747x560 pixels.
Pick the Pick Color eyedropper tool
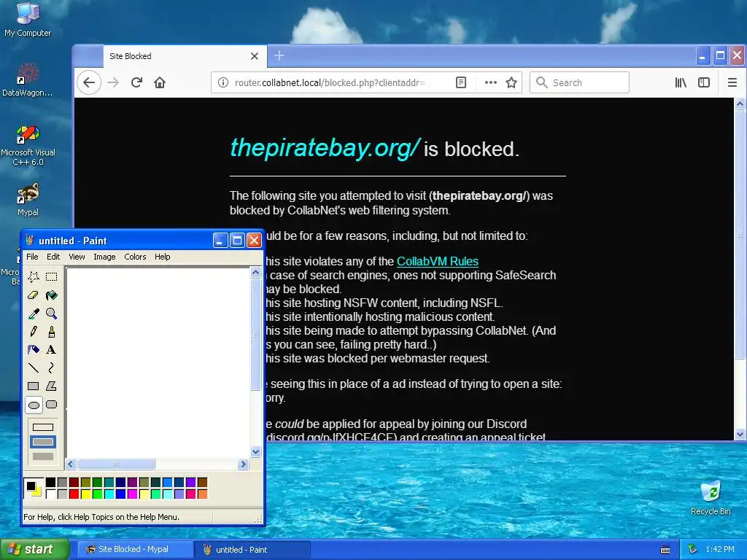coord(34,314)
